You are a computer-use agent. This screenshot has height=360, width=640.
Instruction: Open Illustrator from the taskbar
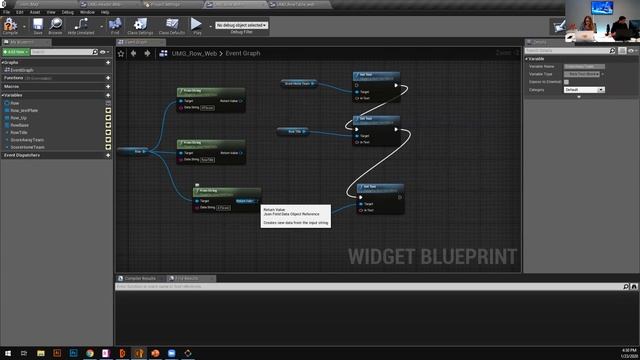pos(57,353)
